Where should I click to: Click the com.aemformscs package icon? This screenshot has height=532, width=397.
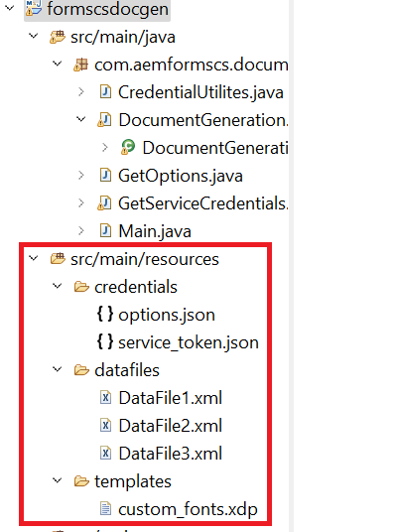[x=80, y=65]
